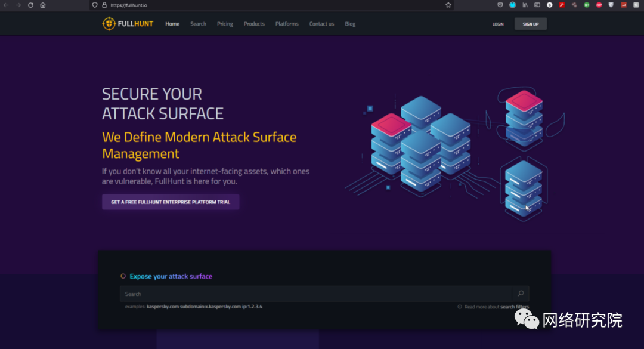Viewport: 644px width, 349px height.
Task: Click the 'subdomain:x.kaspersky.com' example text
Action: [210, 306]
